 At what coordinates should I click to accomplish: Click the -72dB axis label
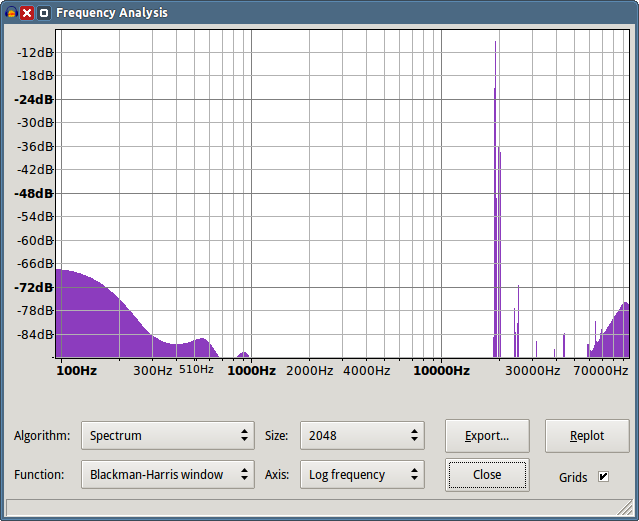pos(34,287)
